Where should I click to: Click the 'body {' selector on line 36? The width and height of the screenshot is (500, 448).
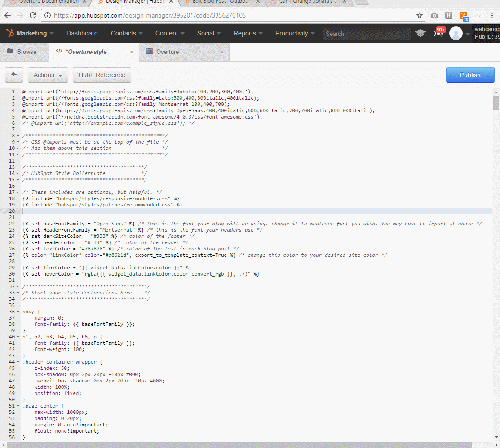coord(31,312)
